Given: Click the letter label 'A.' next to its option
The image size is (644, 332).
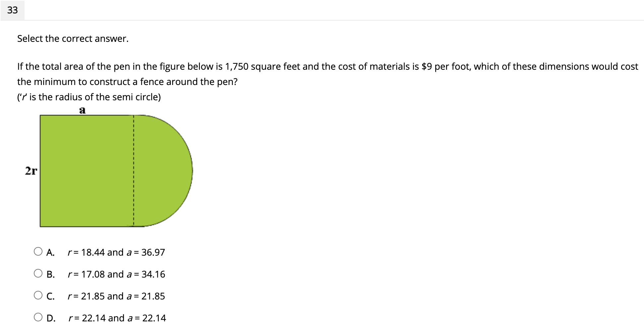Looking at the screenshot, I should [x=51, y=252].
